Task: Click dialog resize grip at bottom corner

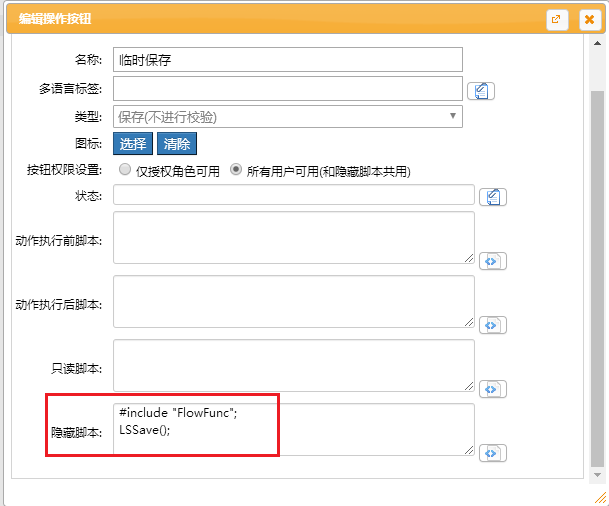Action: (x=600, y=498)
